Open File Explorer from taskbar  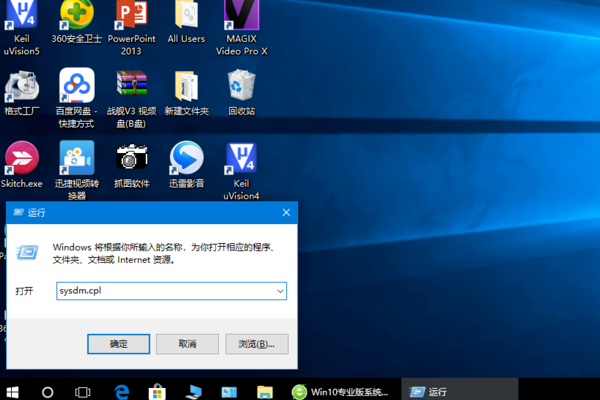tap(265, 392)
